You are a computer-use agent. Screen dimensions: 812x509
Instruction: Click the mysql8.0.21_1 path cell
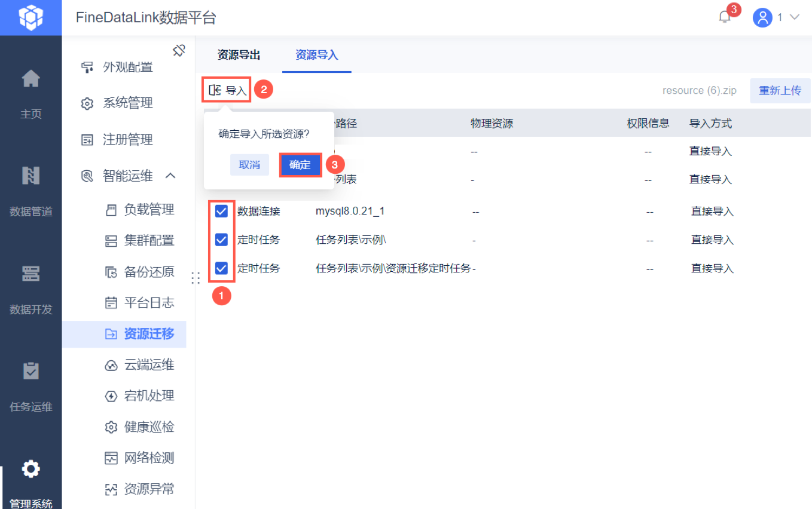point(350,211)
